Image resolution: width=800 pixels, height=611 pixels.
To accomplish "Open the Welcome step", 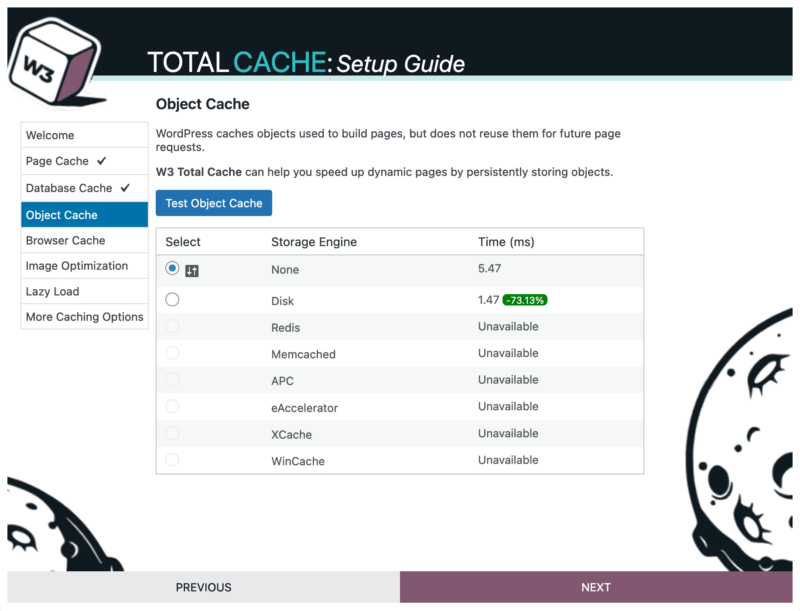I will [84, 135].
